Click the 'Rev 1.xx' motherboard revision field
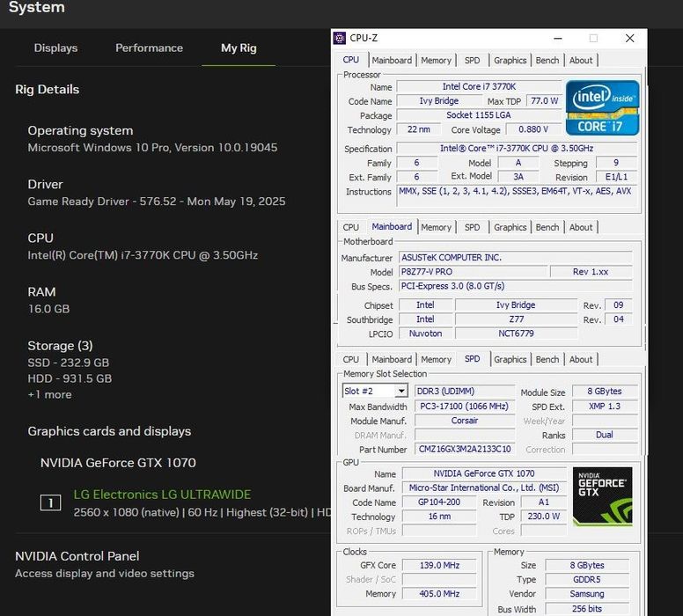683x616 pixels. coord(591,272)
